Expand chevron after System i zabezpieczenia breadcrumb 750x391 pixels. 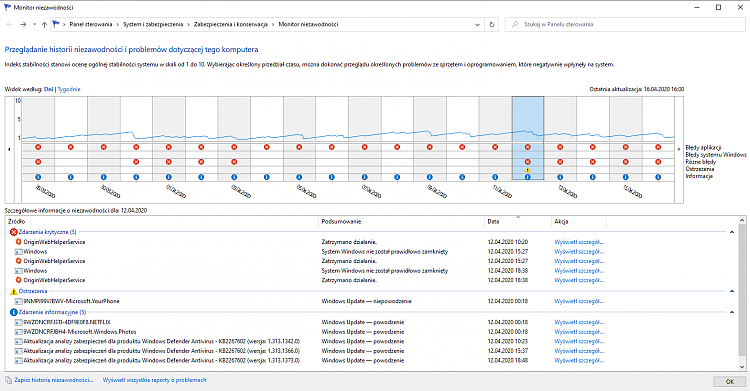pyautogui.click(x=188, y=24)
